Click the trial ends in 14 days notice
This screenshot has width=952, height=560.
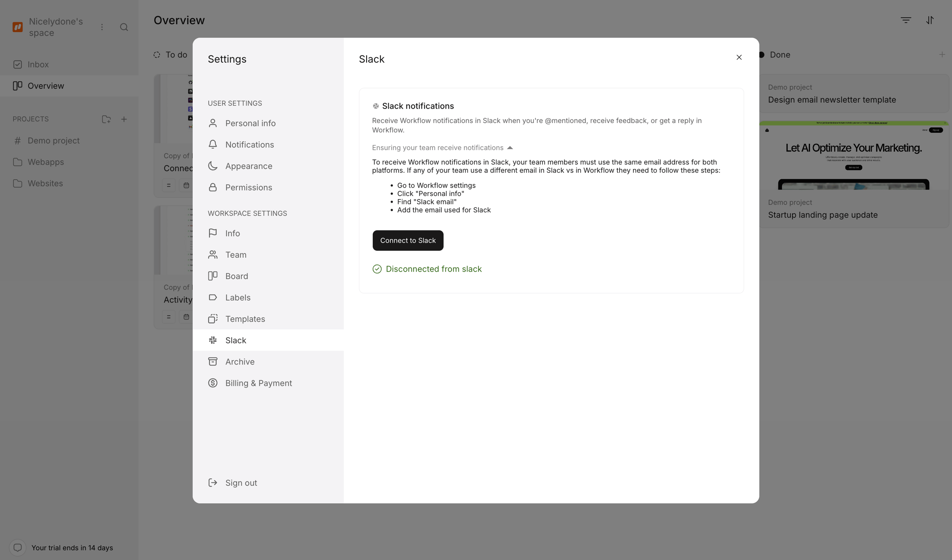[72, 548]
